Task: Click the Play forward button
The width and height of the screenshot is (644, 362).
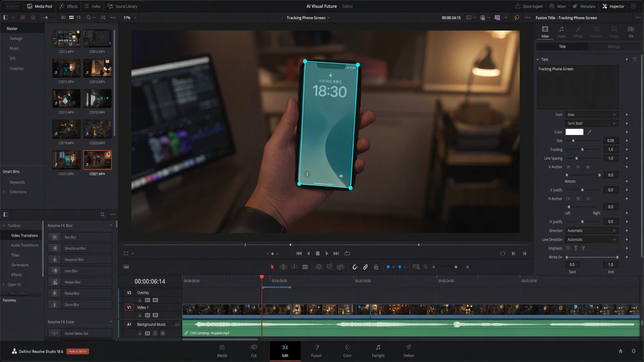Action: [327, 253]
